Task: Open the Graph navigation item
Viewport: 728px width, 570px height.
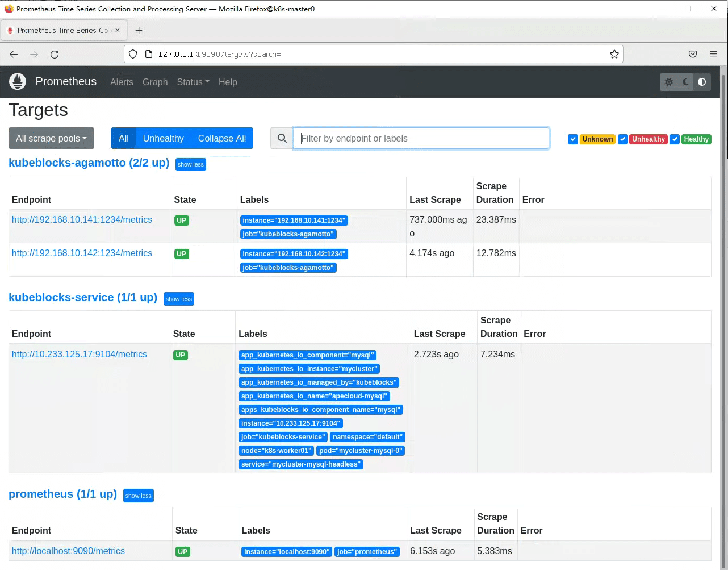Action: (155, 82)
